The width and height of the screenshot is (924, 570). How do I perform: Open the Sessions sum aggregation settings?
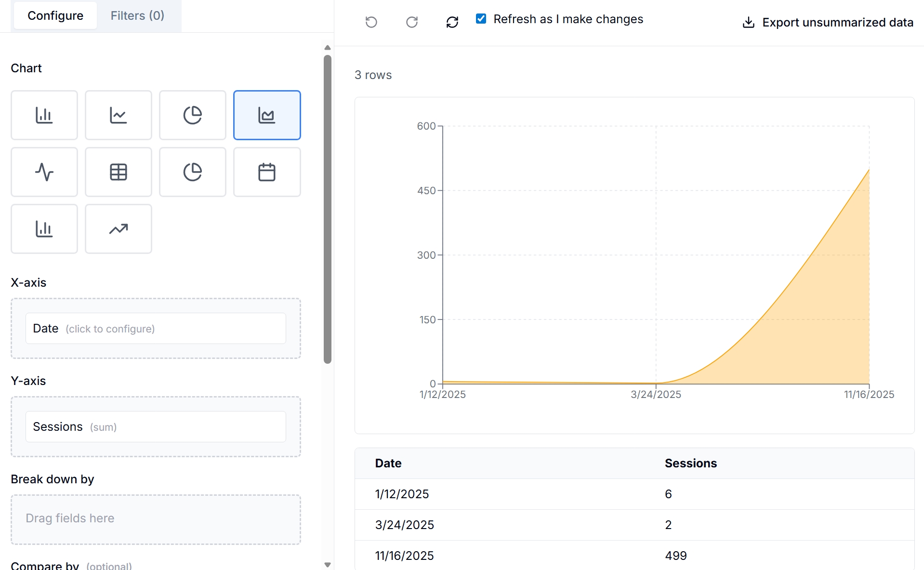[x=155, y=426]
